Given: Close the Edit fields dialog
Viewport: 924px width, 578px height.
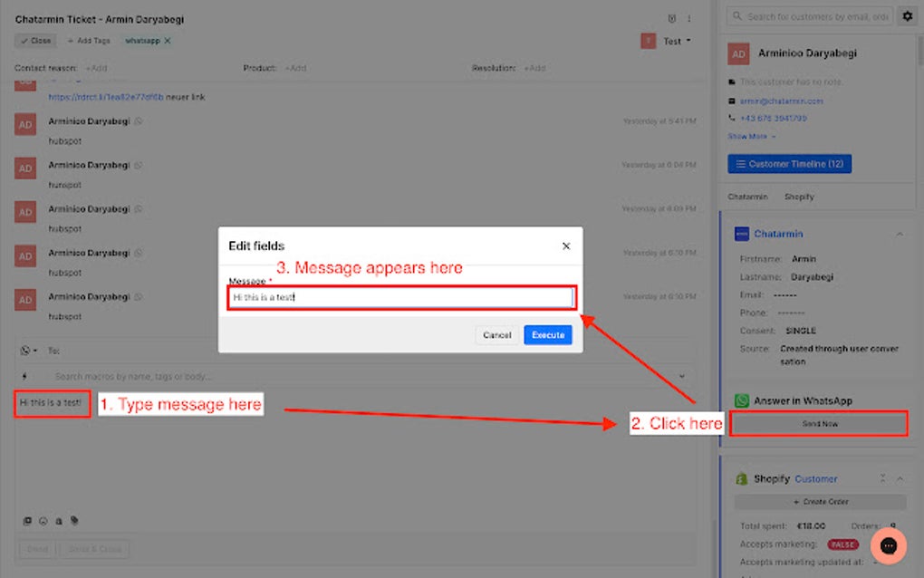Looking at the screenshot, I should [566, 246].
